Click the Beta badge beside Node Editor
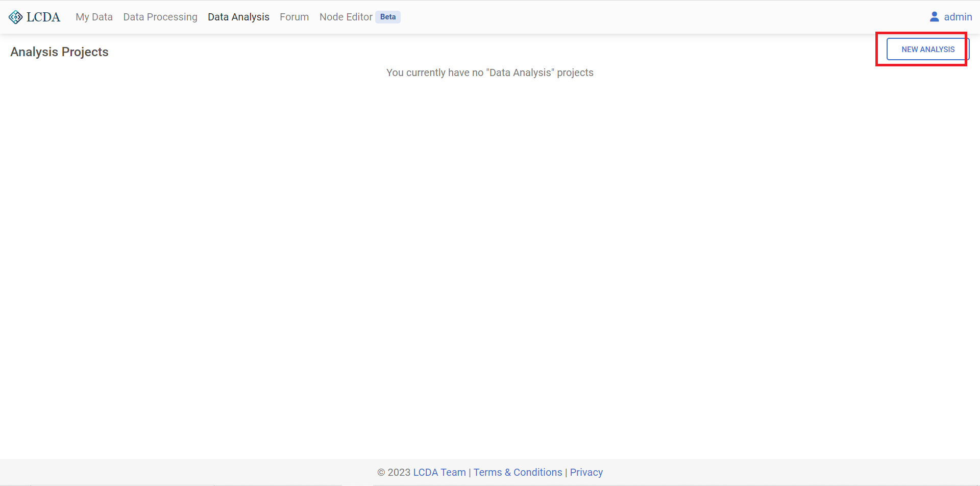980x486 pixels. [x=387, y=17]
